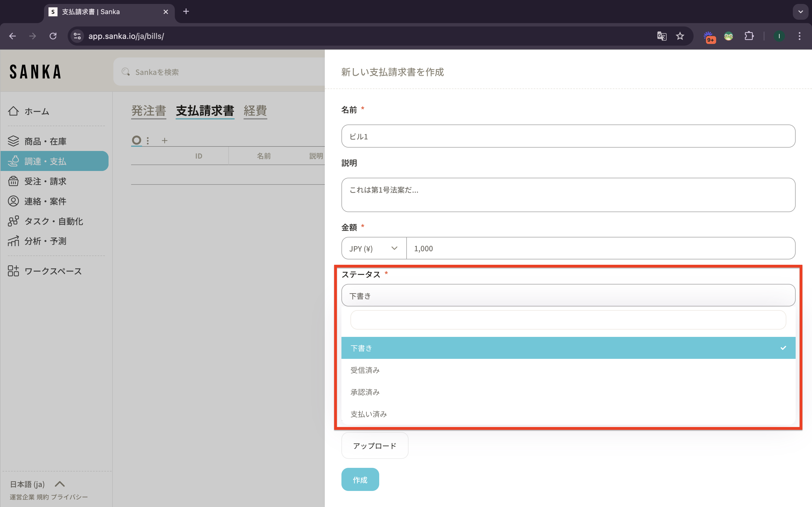Click the Google Translate icon in address bar

(x=662, y=36)
